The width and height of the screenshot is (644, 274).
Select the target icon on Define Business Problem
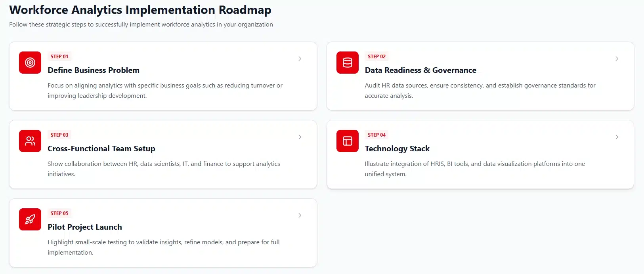coord(30,63)
